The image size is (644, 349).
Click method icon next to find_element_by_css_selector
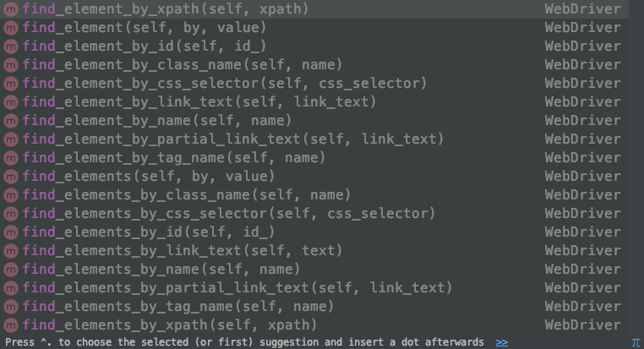[x=11, y=84]
